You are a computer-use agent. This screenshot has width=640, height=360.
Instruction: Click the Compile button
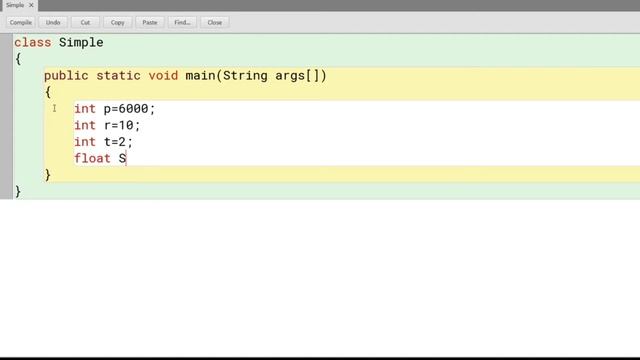click(x=20, y=22)
